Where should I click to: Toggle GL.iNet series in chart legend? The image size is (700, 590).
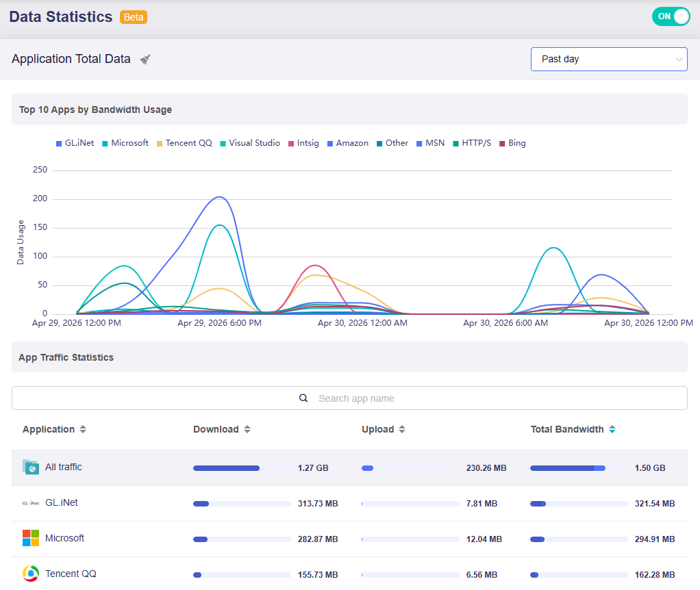[x=75, y=143]
